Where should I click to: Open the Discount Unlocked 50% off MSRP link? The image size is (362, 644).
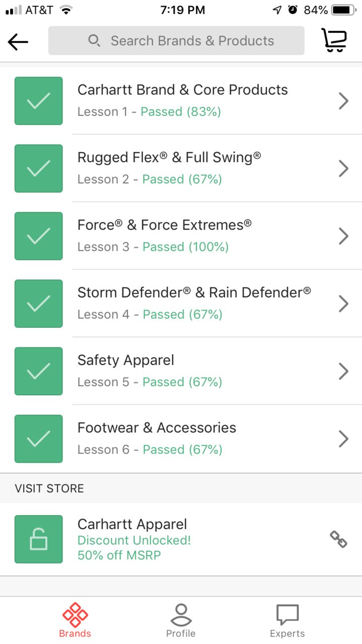[134, 548]
